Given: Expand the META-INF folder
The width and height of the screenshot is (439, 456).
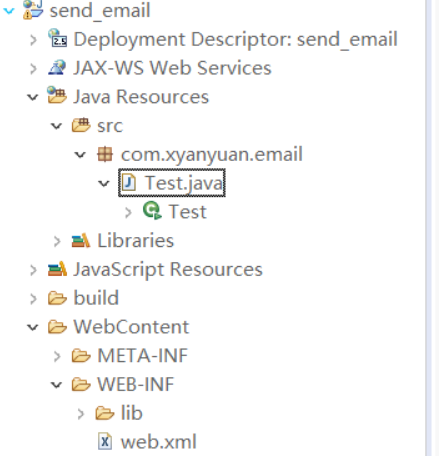Looking at the screenshot, I should [x=57, y=356].
